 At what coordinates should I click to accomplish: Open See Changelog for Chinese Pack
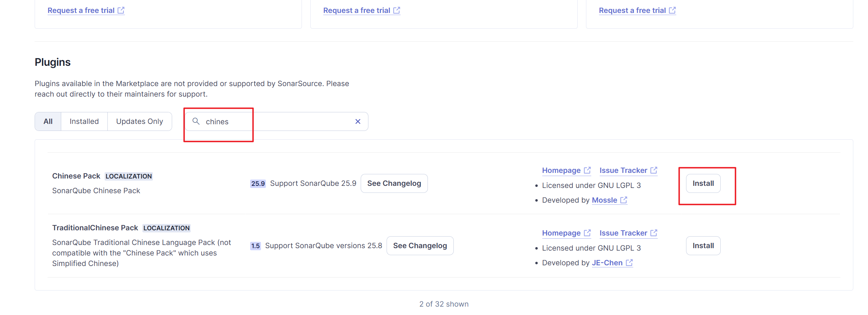(394, 183)
